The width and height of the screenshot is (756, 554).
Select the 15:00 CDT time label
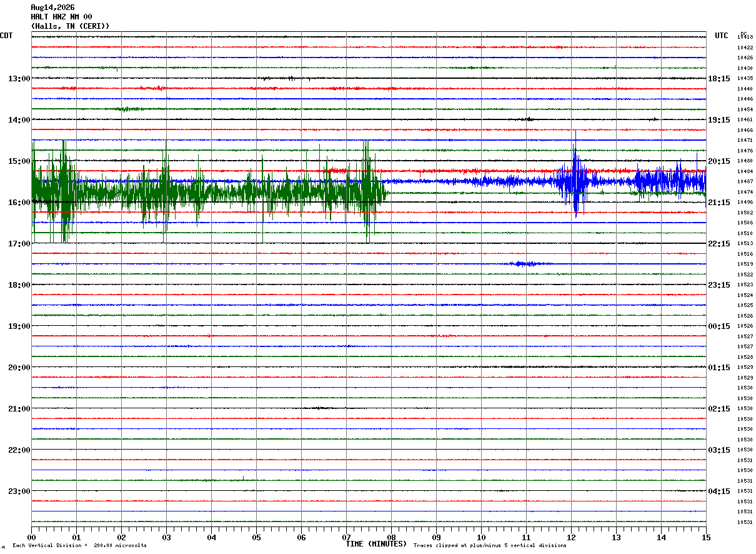pos(19,161)
